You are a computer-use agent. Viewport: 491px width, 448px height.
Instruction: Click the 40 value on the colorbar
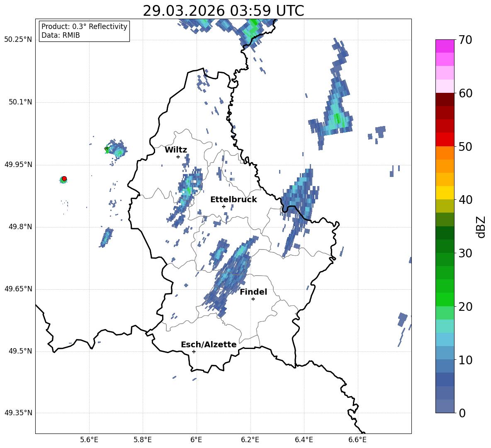(x=465, y=200)
